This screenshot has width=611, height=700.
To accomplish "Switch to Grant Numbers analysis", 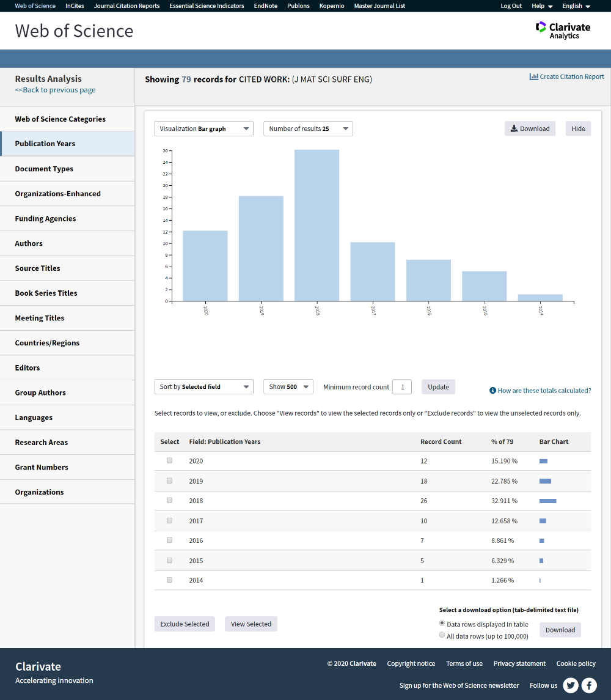I will pyautogui.click(x=67, y=467).
